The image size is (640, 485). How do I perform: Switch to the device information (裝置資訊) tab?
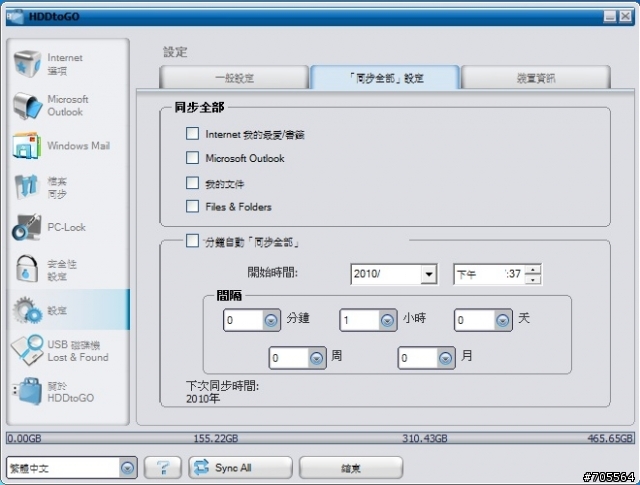pos(536,78)
